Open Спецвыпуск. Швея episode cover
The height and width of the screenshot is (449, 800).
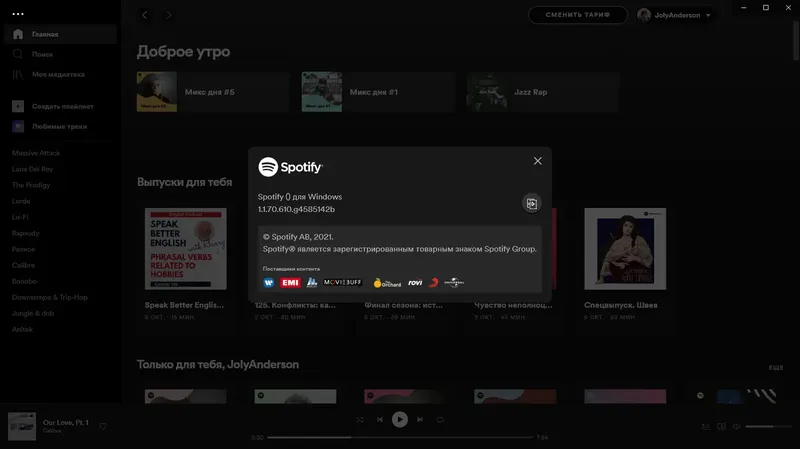(x=625, y=249)
